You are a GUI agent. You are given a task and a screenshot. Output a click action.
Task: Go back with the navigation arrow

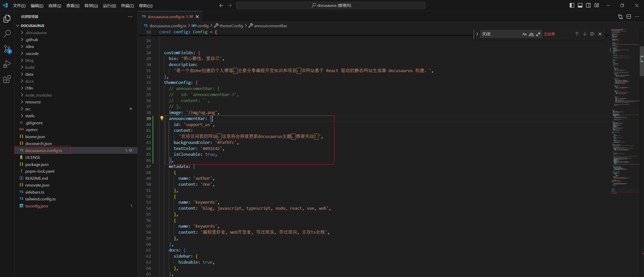click(x=221, y=5)
